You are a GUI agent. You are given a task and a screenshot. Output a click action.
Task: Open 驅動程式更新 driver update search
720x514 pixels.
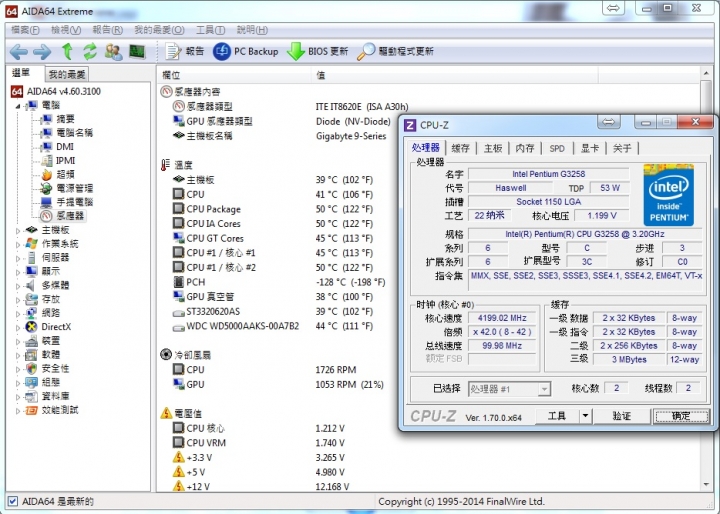(395, 51)
